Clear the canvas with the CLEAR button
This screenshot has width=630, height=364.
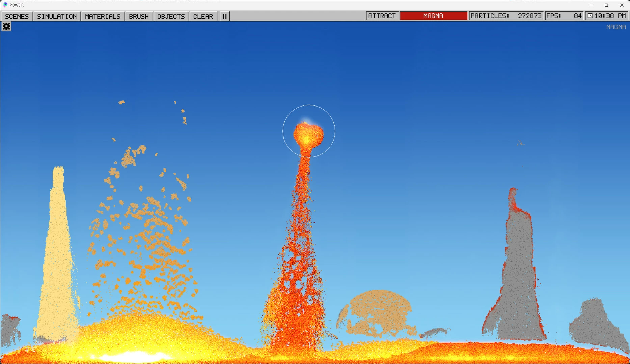(x=203, y=16)
